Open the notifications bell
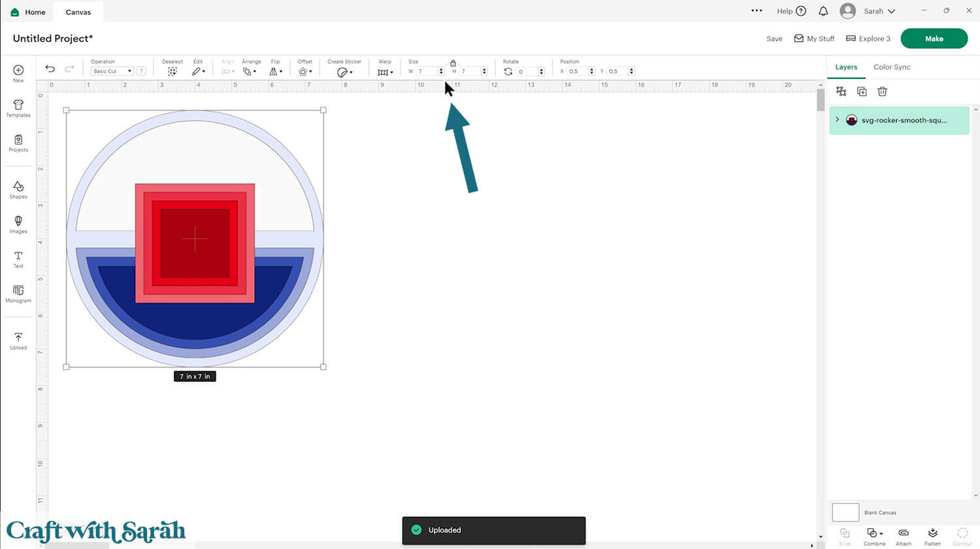The height and width of the screenshot is (549, 980). 823,11
